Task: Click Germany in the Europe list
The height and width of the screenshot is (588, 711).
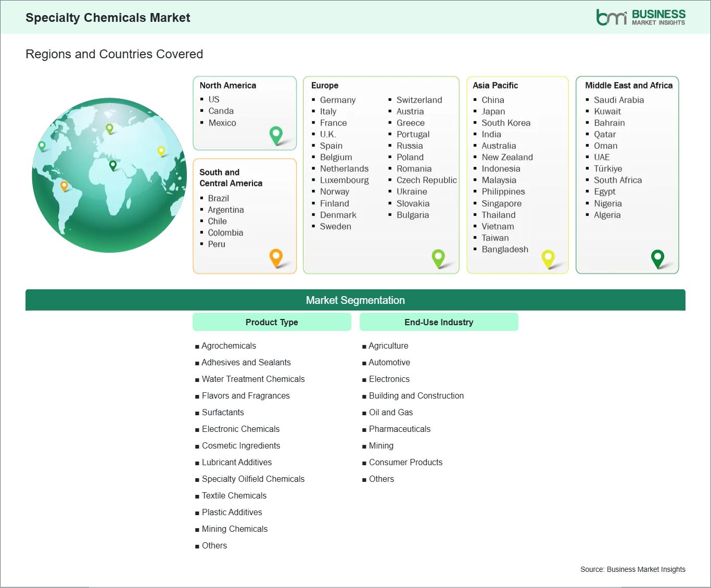Action: [x=337, y=100]
